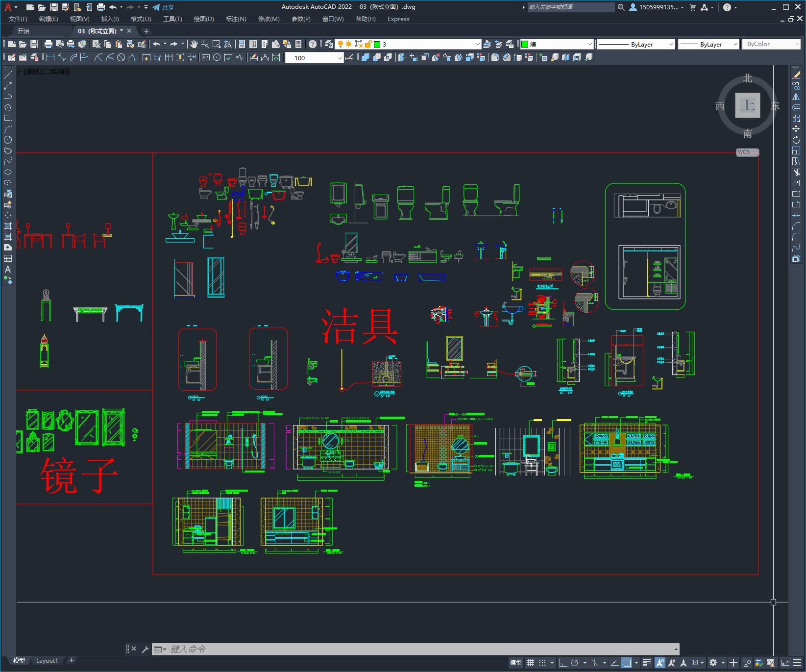Image resolution: width=806 pixels, height=672 pixels.
Task: Select the Linear dimension tool
Action: 50,58
